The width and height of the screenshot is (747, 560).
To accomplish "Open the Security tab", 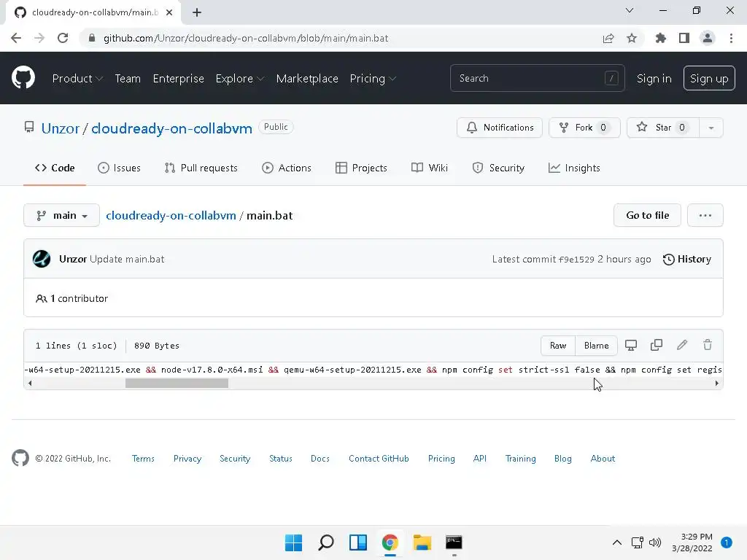I will coord(498,168).
